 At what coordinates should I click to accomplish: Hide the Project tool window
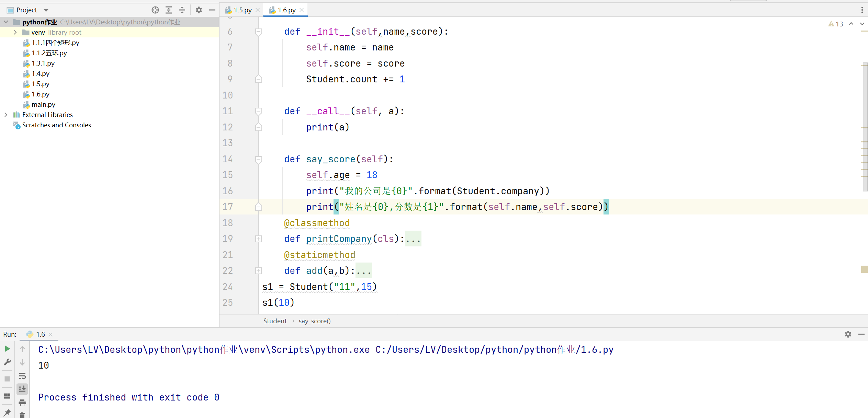(x=212, y=10)
